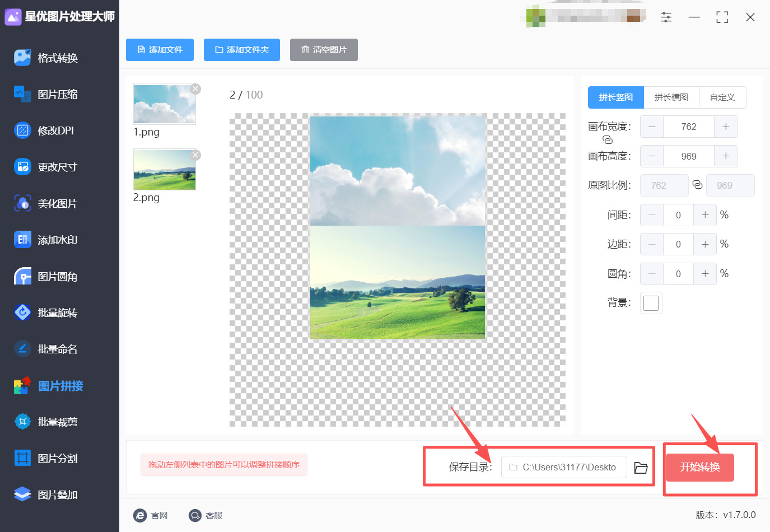Viewport: 770px width, 532px height.
Task: Decrease 画布宽度 with the minus button
Action: tap(652, 127)
